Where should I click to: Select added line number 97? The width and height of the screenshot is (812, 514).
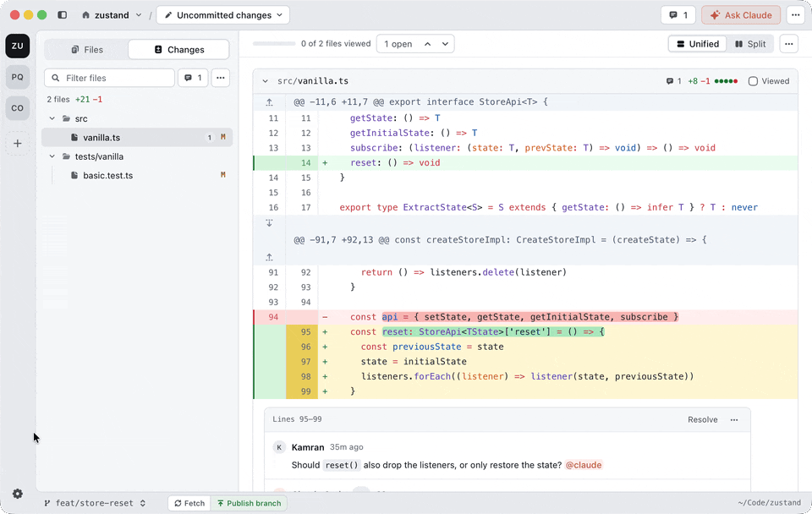pyautogui.click(x=305, y=361)
